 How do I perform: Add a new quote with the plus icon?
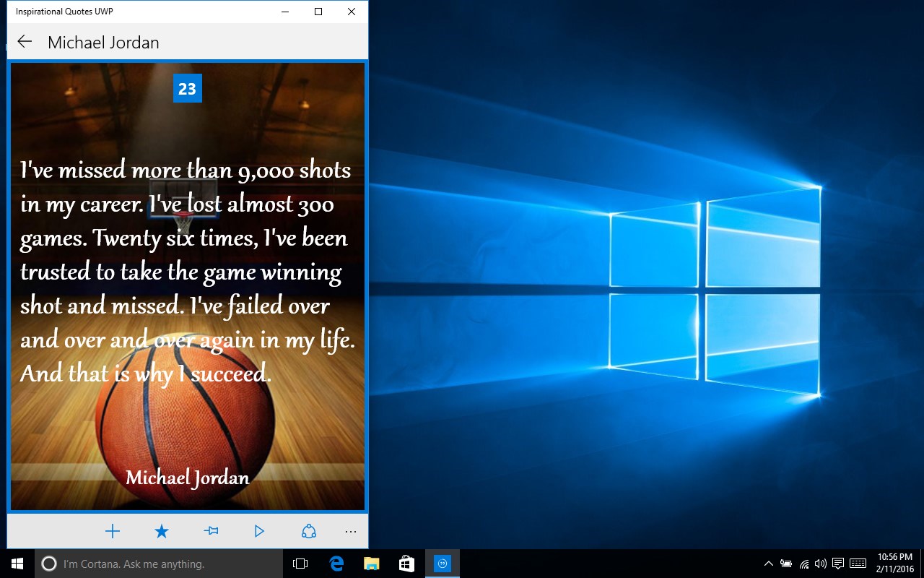(113, 530)
